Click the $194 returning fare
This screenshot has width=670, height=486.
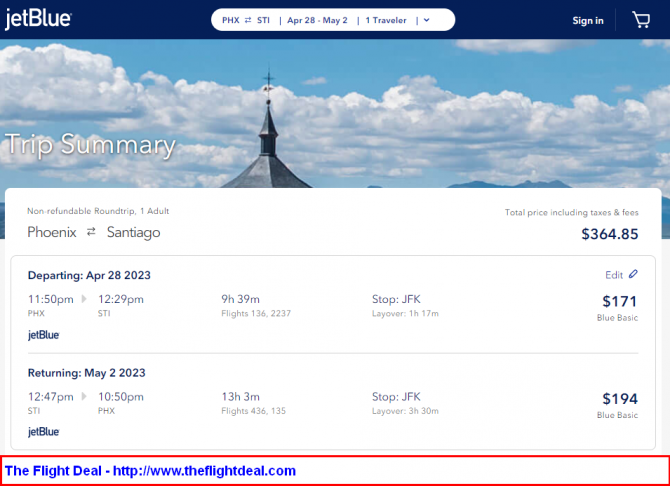point(620,399)
